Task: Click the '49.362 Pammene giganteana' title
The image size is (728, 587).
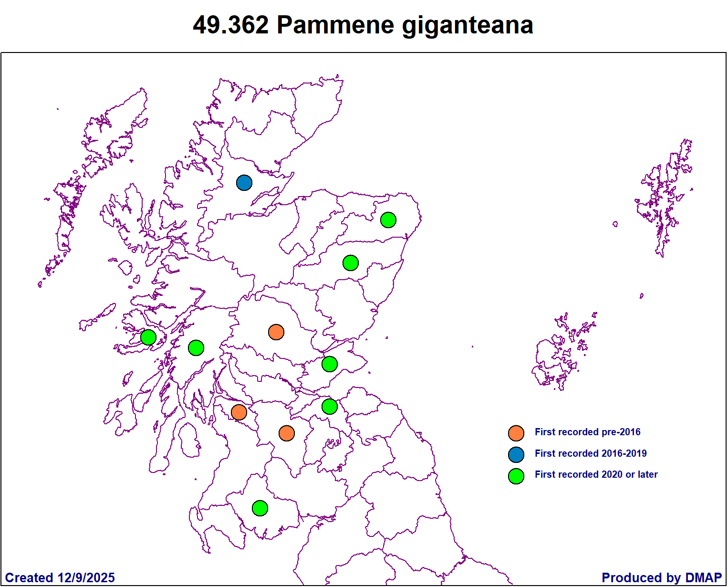Action: (x=363, y=25)
